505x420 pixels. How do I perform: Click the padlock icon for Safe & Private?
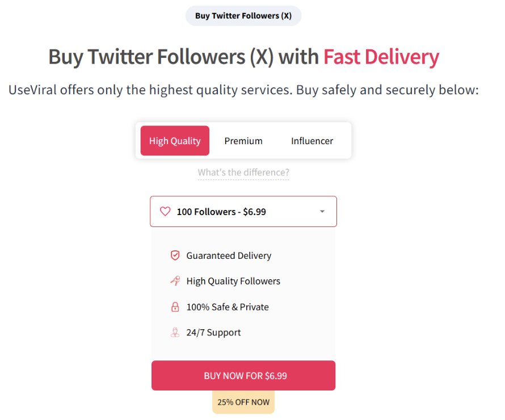[175, 307]
